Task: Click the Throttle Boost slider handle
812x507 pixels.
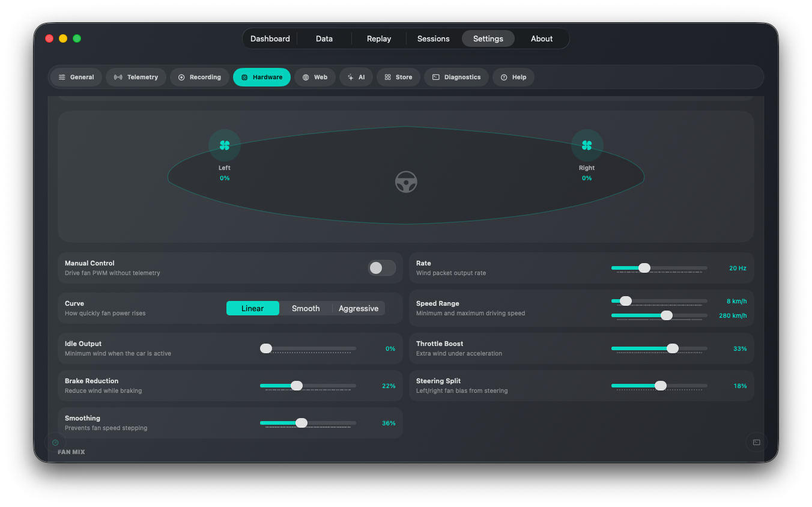Action: (x=673, y=348)
